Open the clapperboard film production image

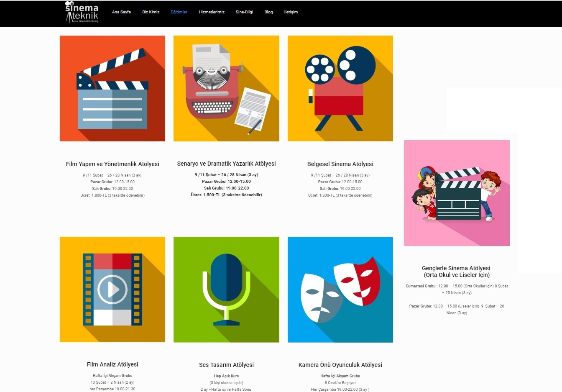(112, 88)
